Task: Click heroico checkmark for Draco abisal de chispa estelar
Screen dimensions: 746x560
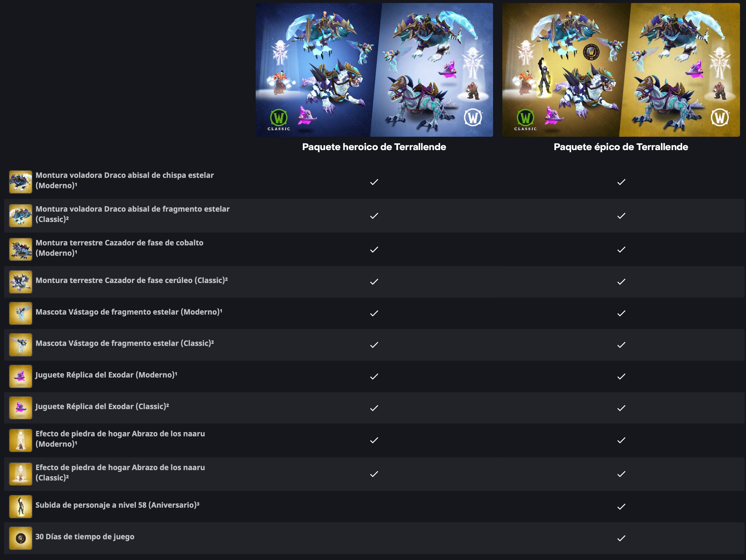Action: 374,182
